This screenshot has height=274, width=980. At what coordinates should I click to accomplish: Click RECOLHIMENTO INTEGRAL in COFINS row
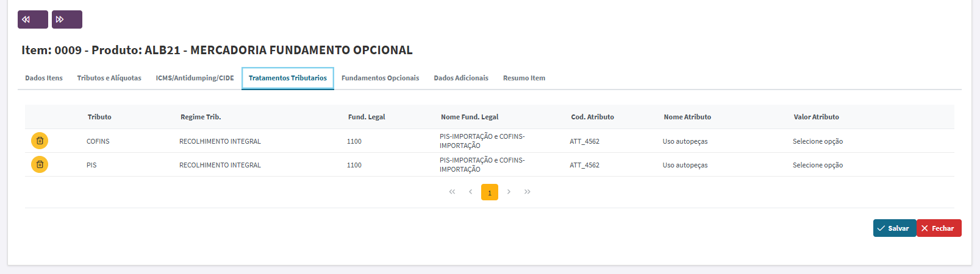[x=220, y=141]
